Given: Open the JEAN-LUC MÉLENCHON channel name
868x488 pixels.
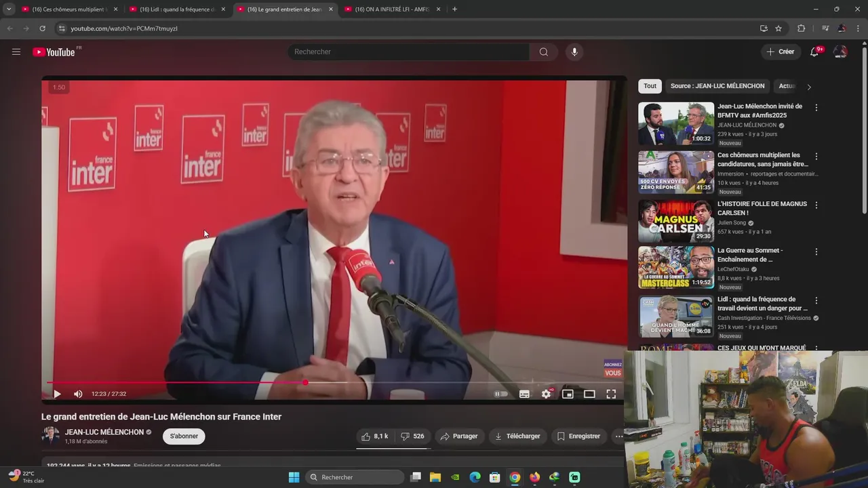Looking at the screenshot, I should point(104,432).
